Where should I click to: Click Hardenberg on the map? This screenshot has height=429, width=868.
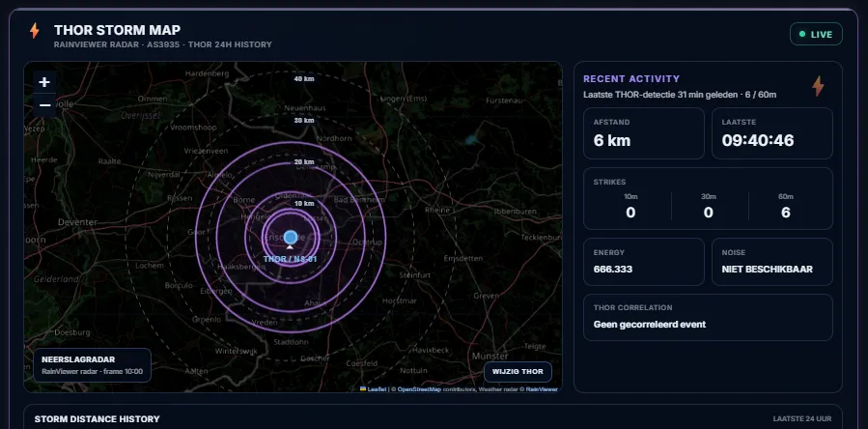point(207,73)
